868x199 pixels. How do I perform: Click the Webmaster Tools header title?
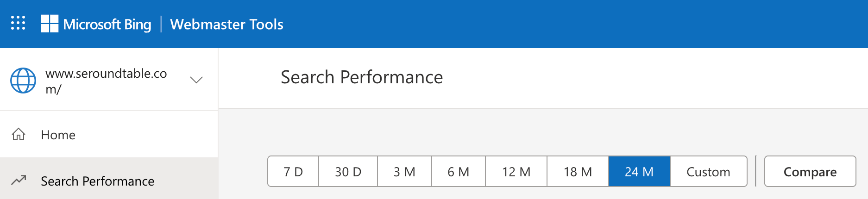tap(226, 24)
